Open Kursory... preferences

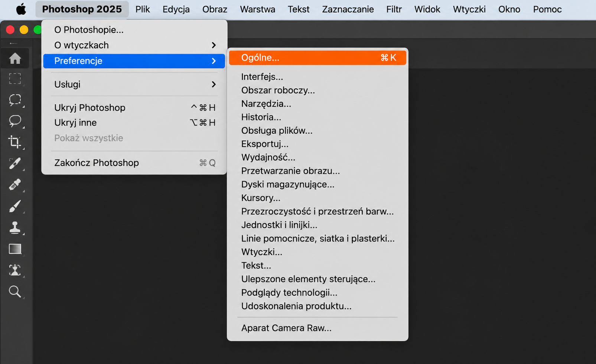[317, 198]
